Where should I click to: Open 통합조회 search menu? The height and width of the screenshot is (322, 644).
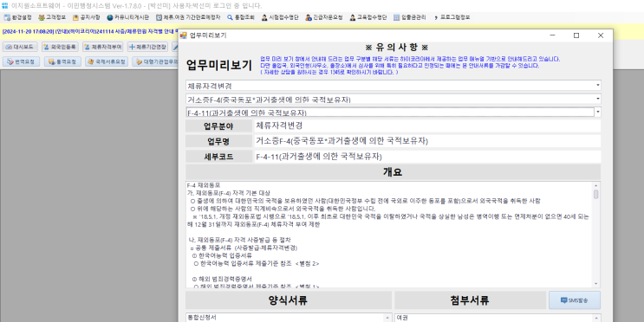click(x=241, y=17)
